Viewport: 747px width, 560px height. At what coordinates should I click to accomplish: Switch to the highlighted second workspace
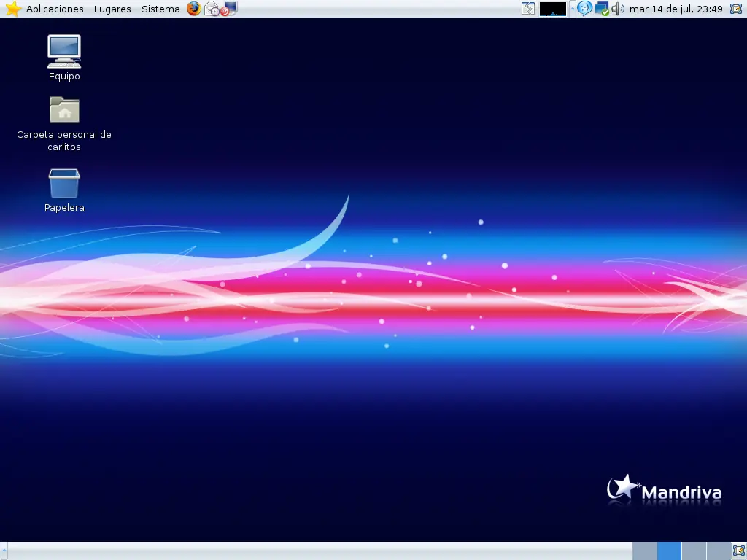[670, 551]
